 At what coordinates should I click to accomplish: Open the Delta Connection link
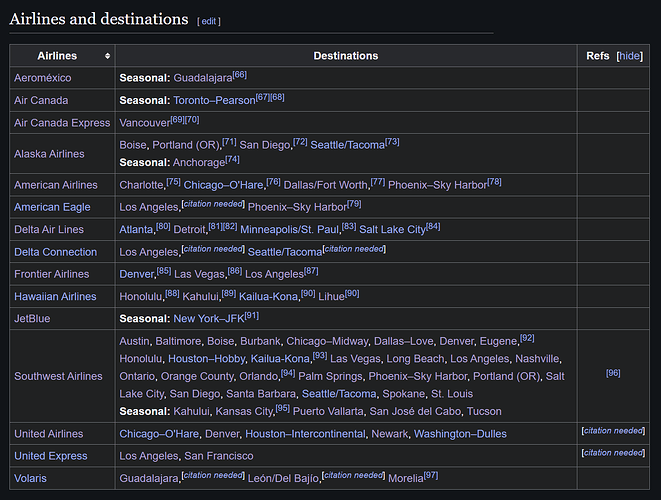tap(56, 252)
